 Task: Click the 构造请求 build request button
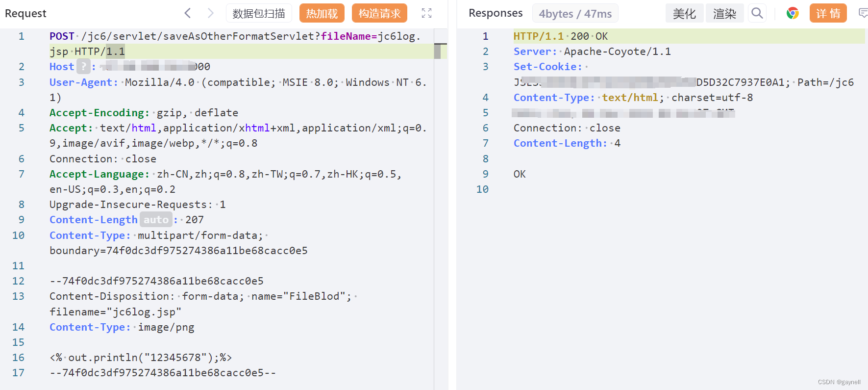pyautogui.click(x=379, y=13)
